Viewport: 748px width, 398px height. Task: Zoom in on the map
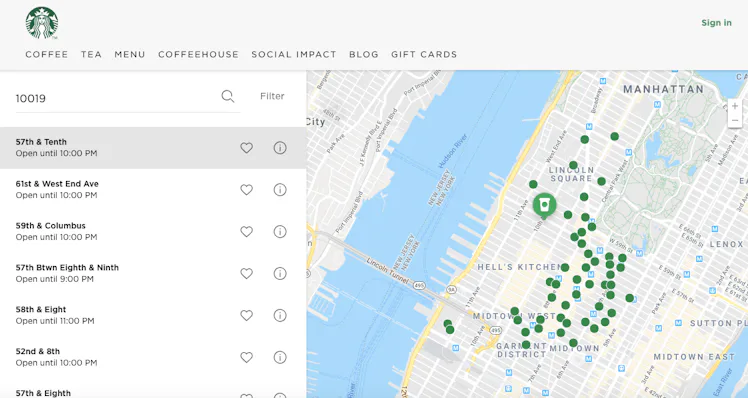coord(735,106)
